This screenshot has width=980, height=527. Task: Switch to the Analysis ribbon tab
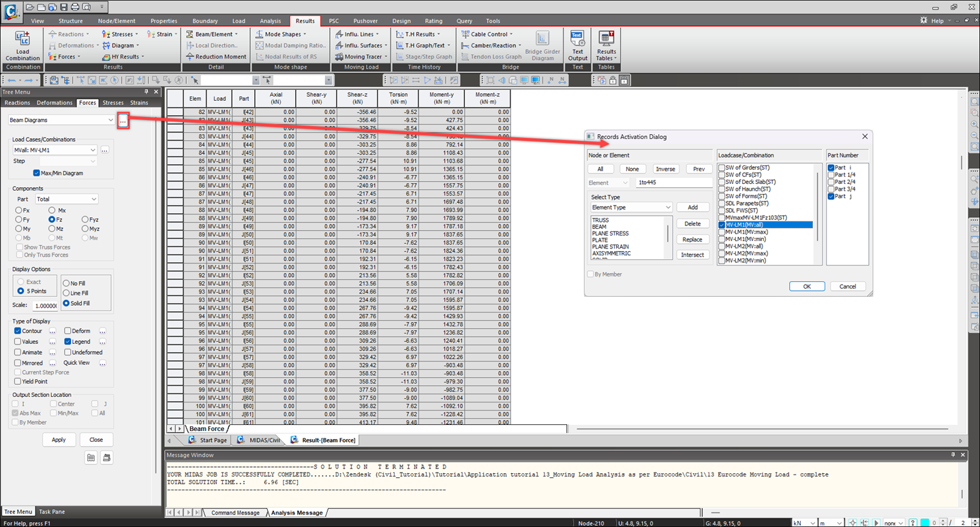pyautogui.click(x=271, y=21)
